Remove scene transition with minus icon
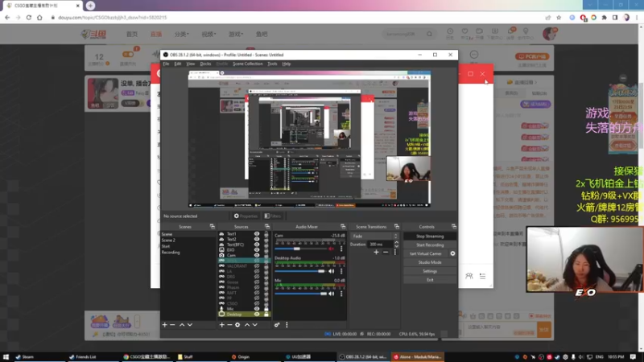 386,252
